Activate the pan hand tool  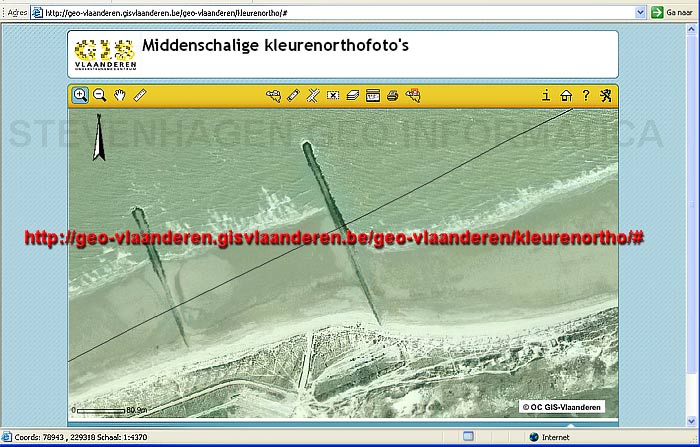120,95
